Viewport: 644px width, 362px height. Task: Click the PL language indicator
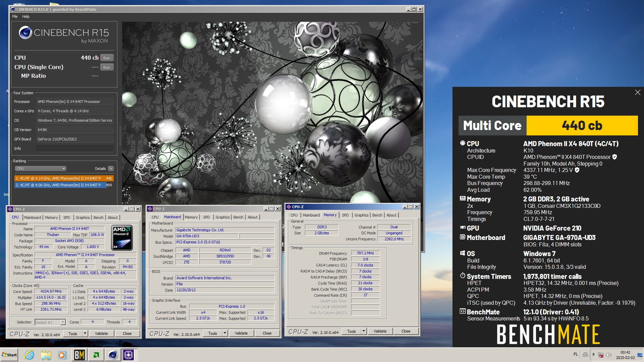[576, 354]
